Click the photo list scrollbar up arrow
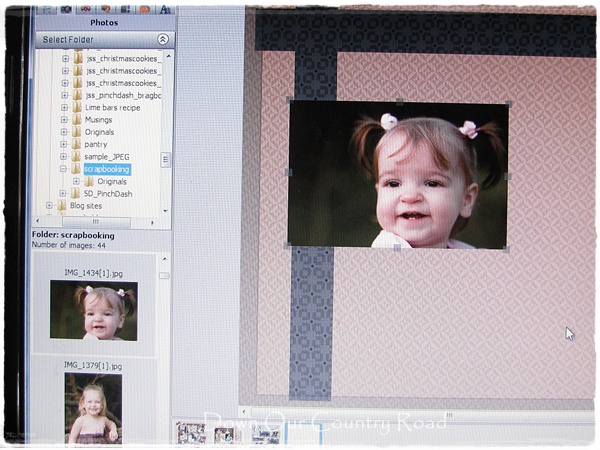Viewport: 600px width, 450px height. tap(165, 259)
